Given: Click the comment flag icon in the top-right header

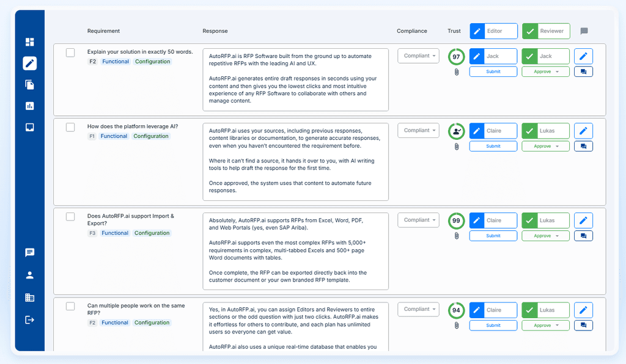Looking at the screenshot, I should [584, 31].
